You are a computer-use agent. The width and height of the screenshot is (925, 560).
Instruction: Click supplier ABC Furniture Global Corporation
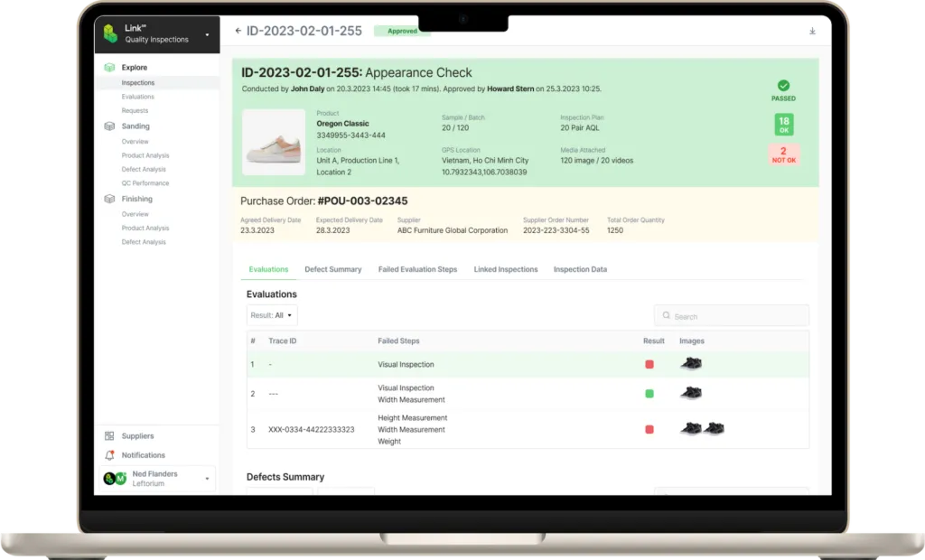click(x=453, y=230)
